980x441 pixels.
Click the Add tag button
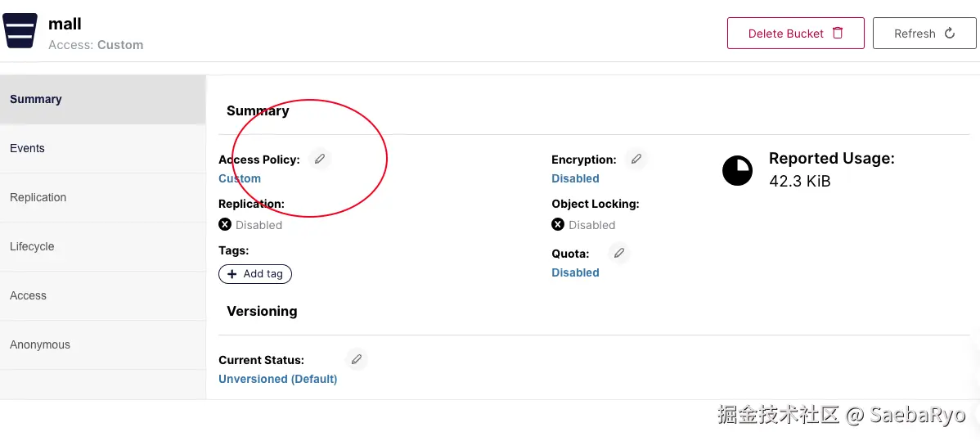point(255,274)
